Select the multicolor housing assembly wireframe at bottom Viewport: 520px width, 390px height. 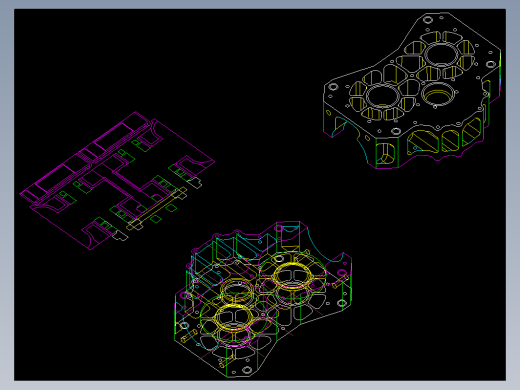tap(263, 299)
